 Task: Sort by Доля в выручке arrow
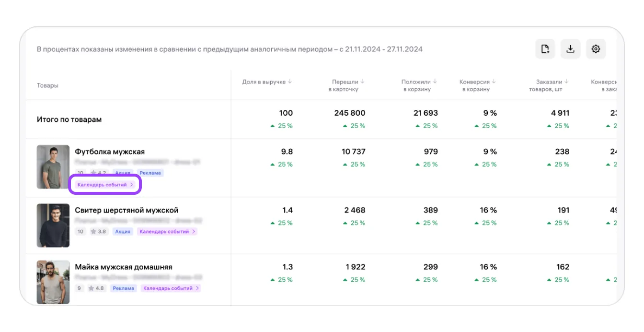[290, 82]
